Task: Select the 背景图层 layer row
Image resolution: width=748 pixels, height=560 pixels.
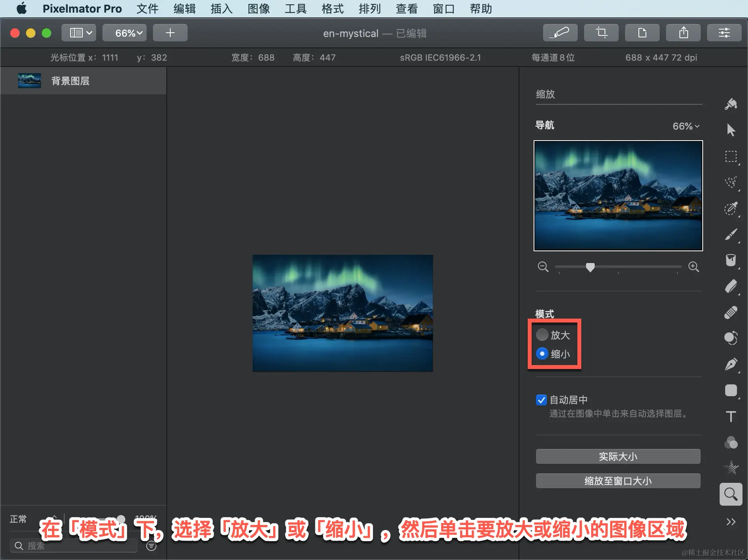Action: (x=83, y=81)
